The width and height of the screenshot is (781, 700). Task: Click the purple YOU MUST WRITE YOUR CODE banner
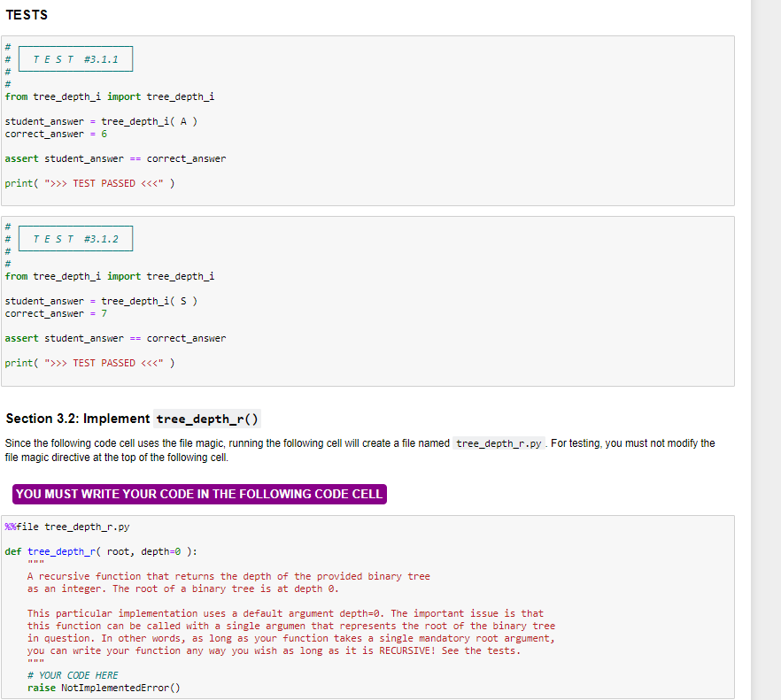point(198,494)
